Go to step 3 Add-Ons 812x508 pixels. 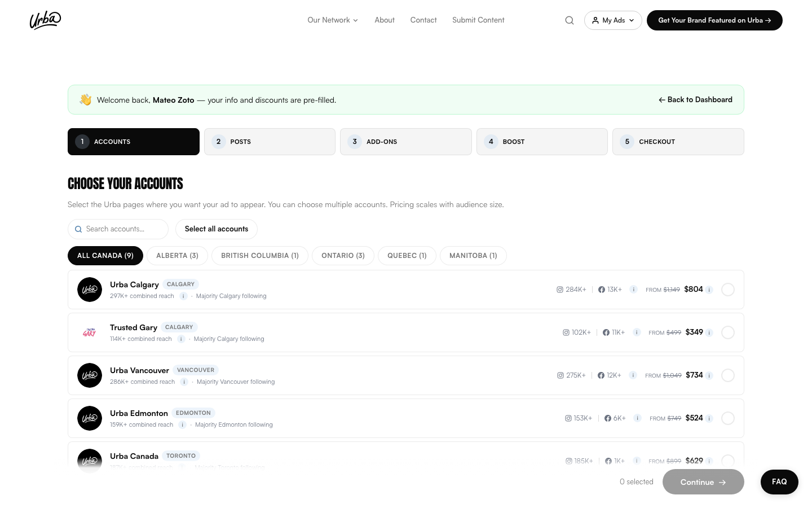coord(406,142)
